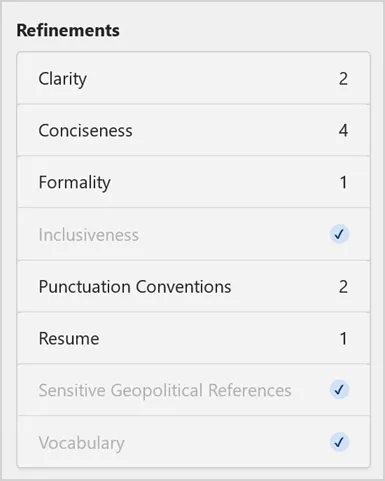Viewport: 385px width, 481px height.
Task: Click the Conciseness label text
Action: pos(86,130)
